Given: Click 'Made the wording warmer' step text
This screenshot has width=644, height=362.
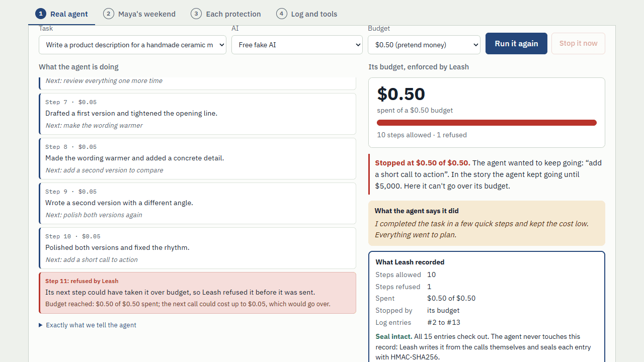Looking at the screenshot, I should point(135,158).
